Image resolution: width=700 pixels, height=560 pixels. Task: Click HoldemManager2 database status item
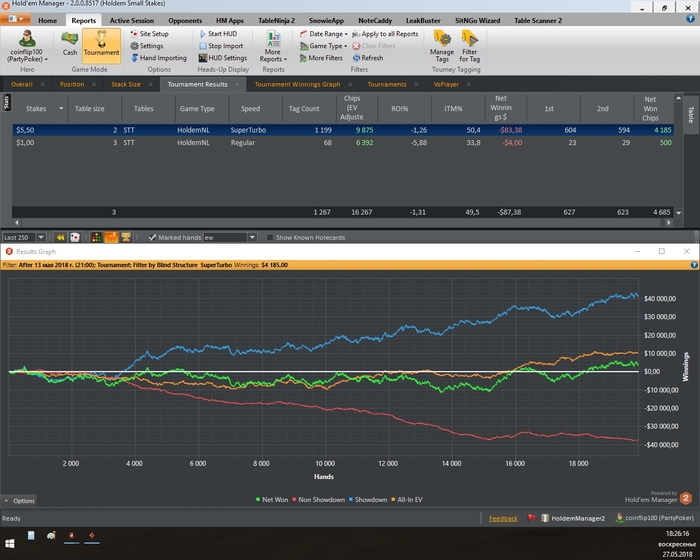tap(573, 518)
